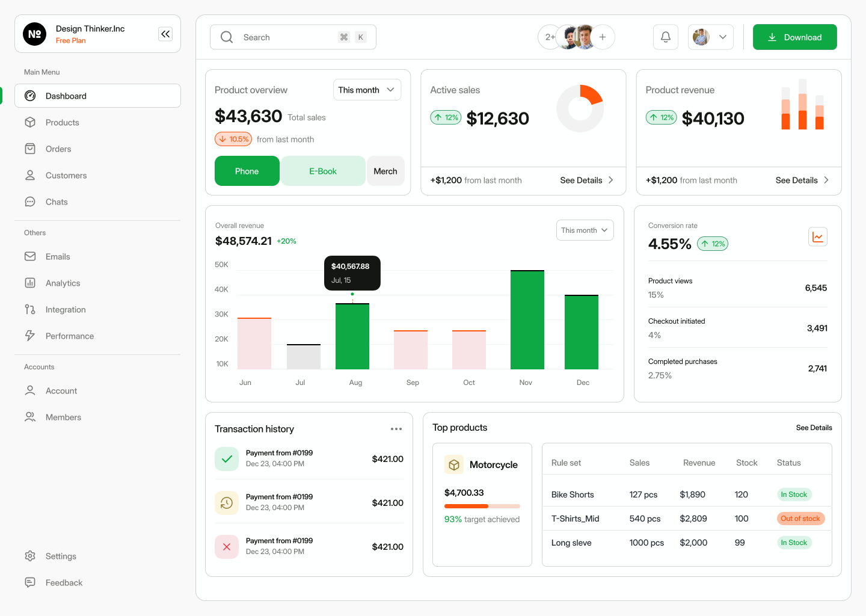Click the Motorcycle target progress bar
This screenshot has height=616, width=866.
482,506
